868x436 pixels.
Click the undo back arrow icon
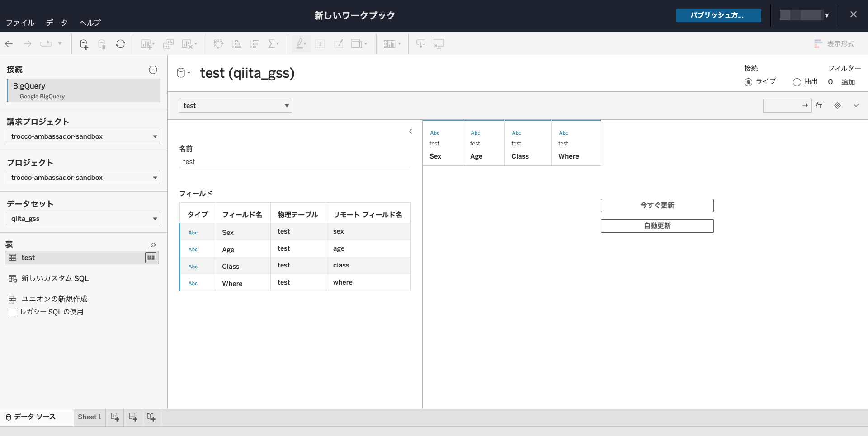coord(9,44)
